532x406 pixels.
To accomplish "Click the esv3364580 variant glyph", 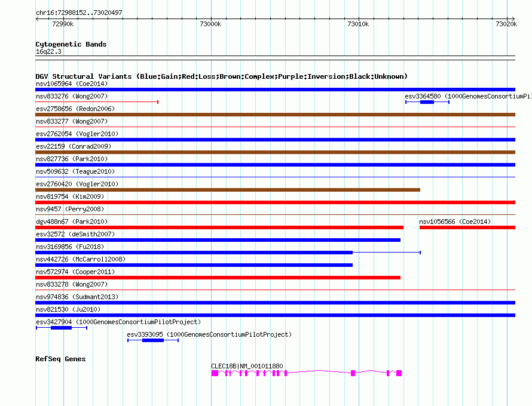I will point(427,102).
